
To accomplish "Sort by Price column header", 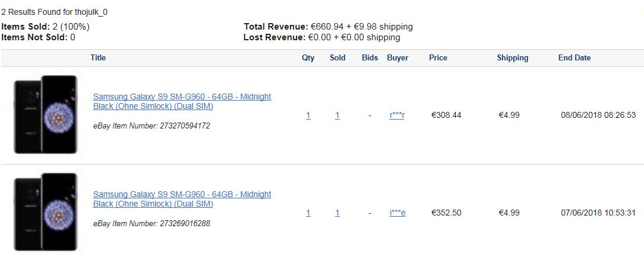I will (x=438, y=58).
